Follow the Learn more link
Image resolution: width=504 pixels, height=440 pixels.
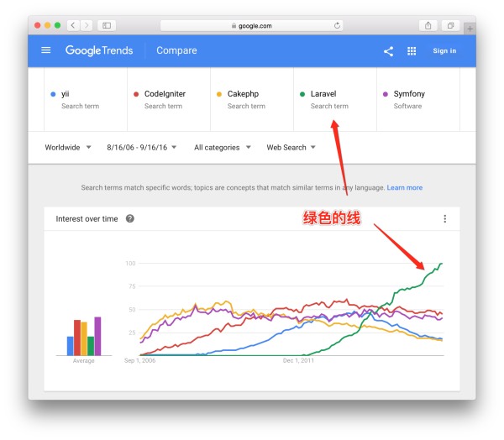point(404,188)
